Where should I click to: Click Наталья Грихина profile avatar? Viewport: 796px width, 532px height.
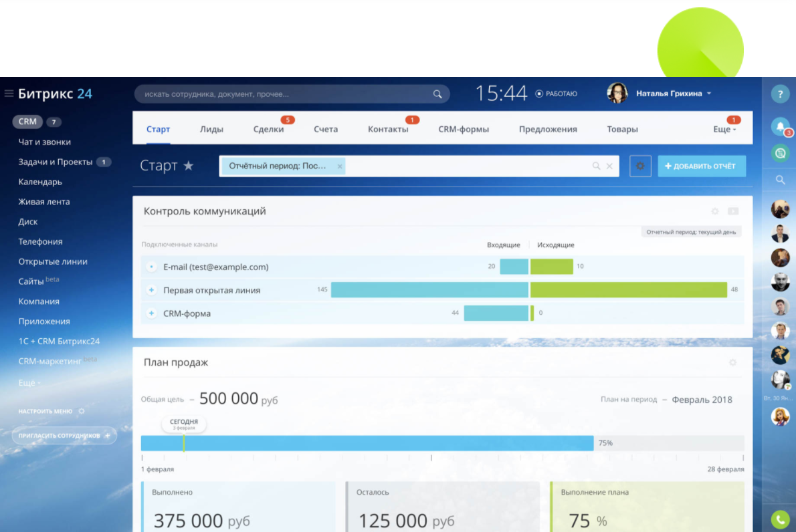click(617, 94)
